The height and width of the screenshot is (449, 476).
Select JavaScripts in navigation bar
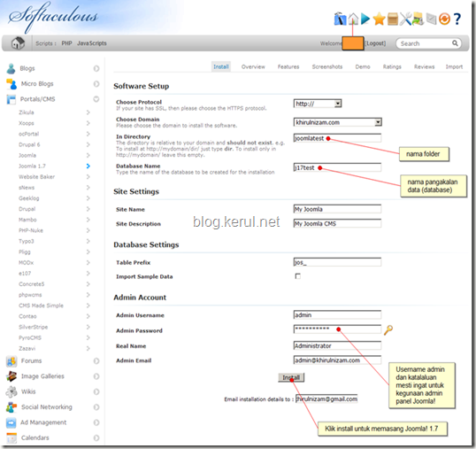92,43
